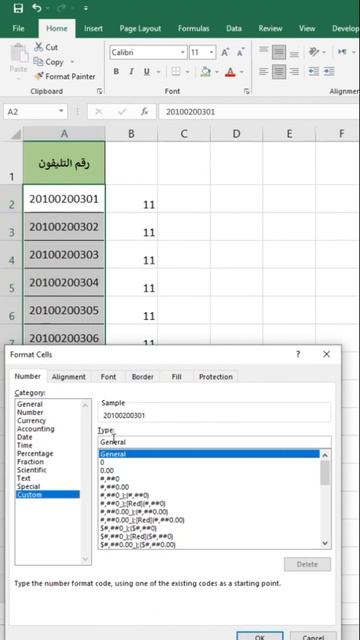This screenshot has height=640, width=360.
Task: Select column B header
Action: 131,133
